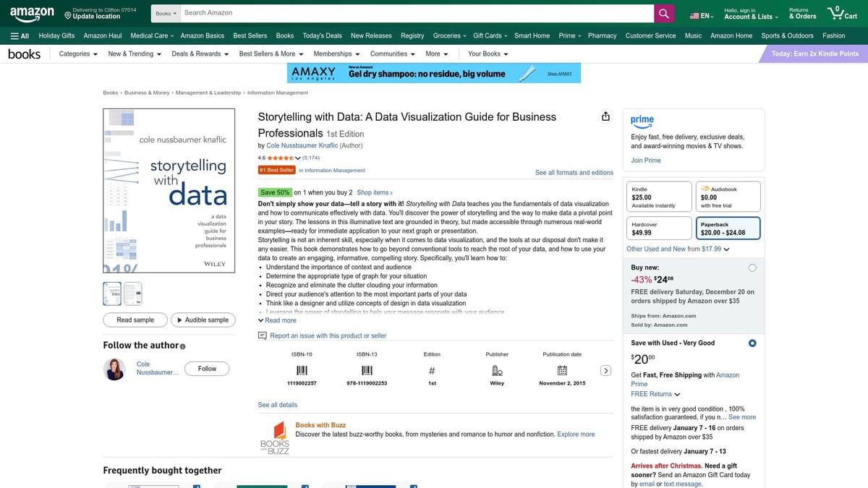
Task: Open Today's Deals in the navigation bar
Action: point(322,35)
